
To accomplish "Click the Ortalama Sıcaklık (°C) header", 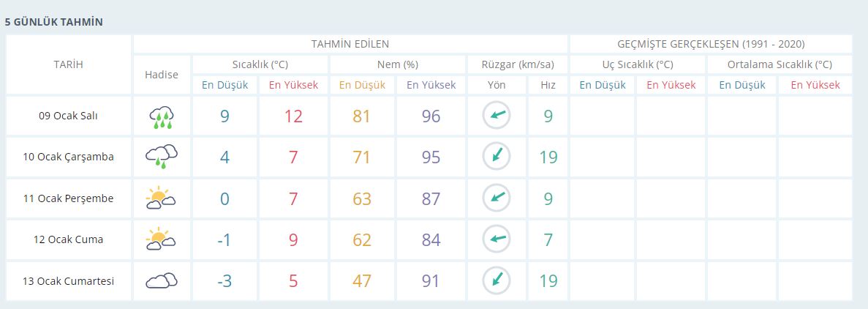I will [x=780, y=64].
